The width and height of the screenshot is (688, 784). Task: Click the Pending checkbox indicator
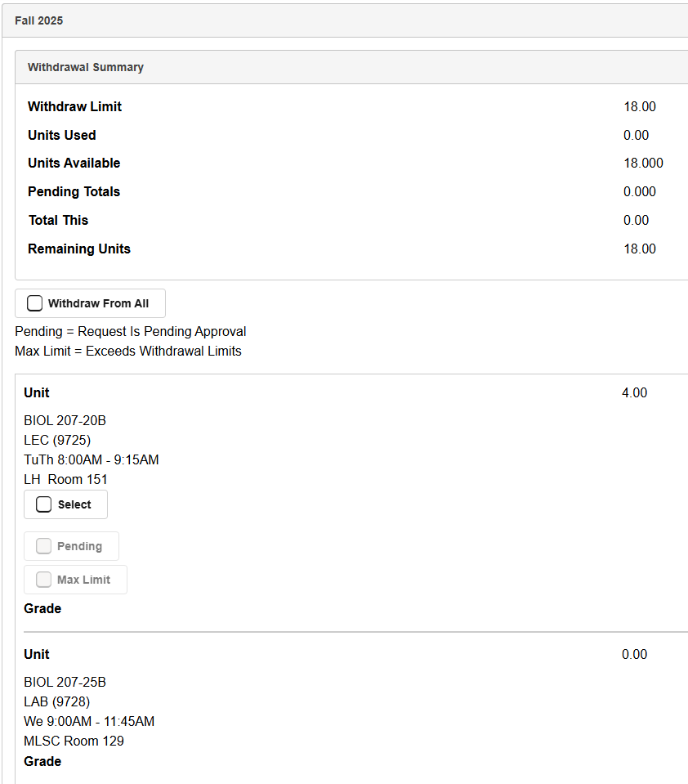[44, 545]
